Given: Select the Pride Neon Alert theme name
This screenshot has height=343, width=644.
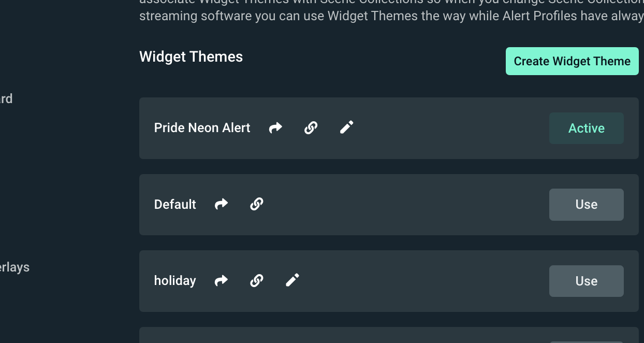Looking at the screenshot, I should click(202, 128).
